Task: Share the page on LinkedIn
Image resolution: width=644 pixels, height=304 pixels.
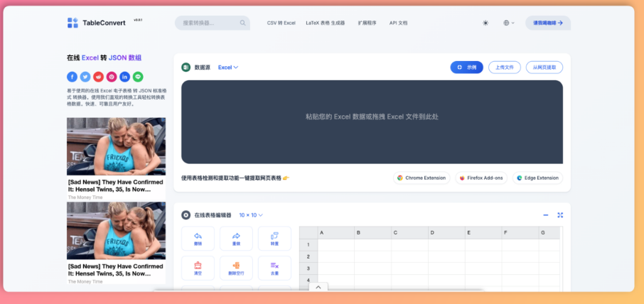Action: coord(125,77)
